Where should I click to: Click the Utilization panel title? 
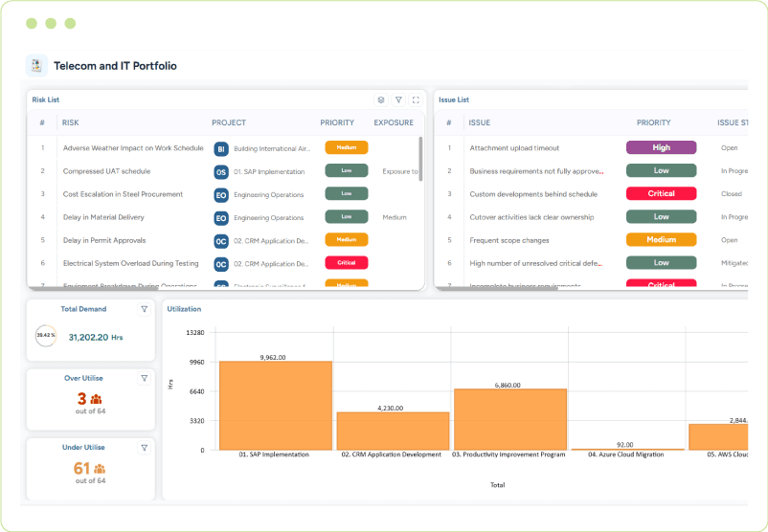[x=184, y=309]
